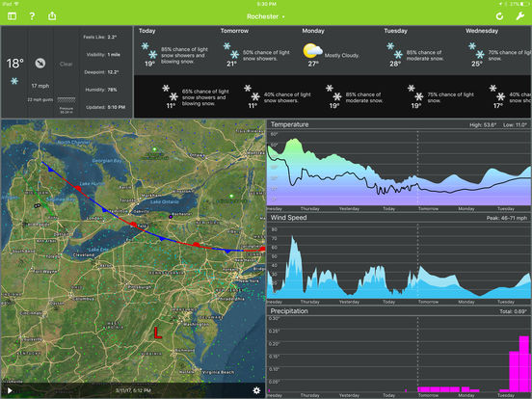Tap the Tomorrow snow forecast icon

231,50
